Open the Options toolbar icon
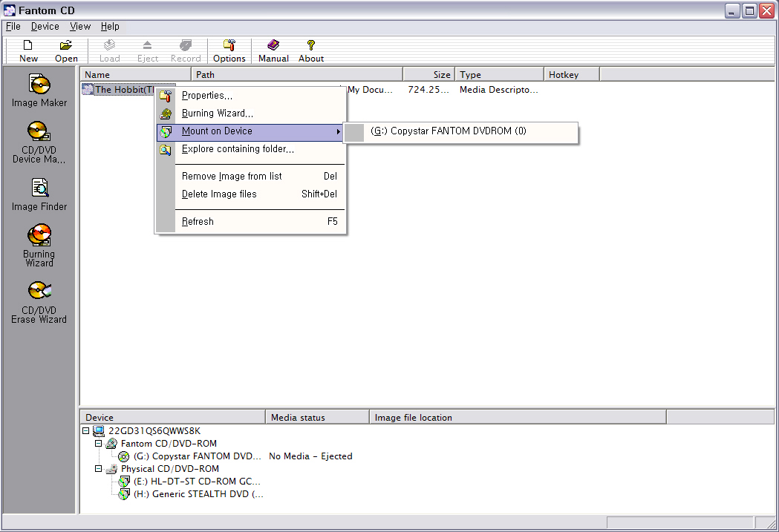Screen dimensions: 779x532 click(x=229, y=51)
